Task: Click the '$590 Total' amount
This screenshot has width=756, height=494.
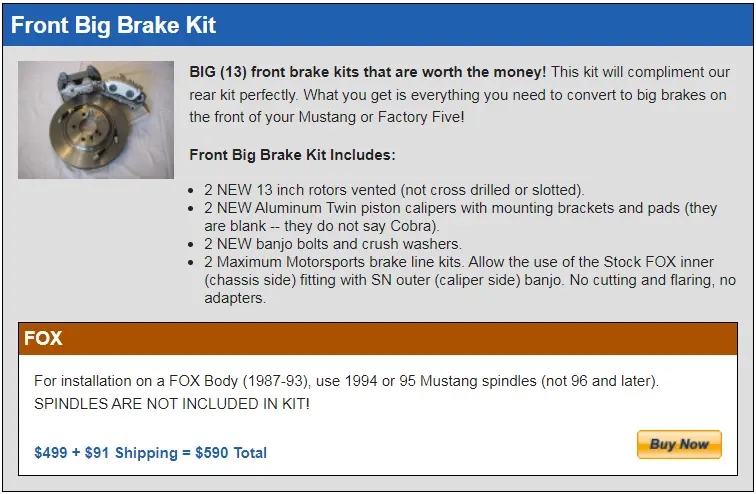Action: 231,453
